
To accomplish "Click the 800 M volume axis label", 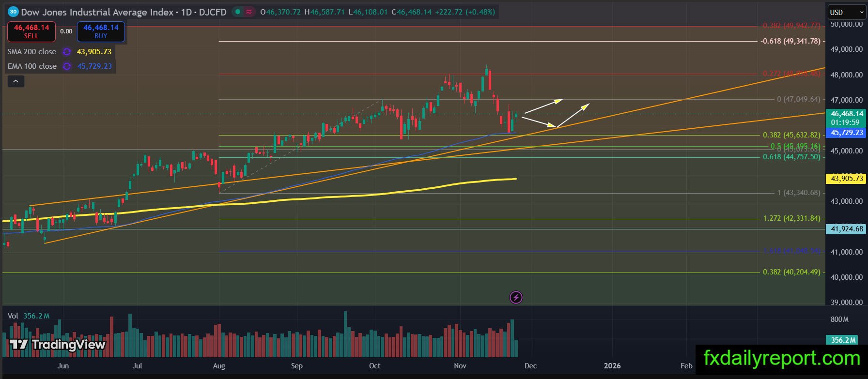I will 839,319.
